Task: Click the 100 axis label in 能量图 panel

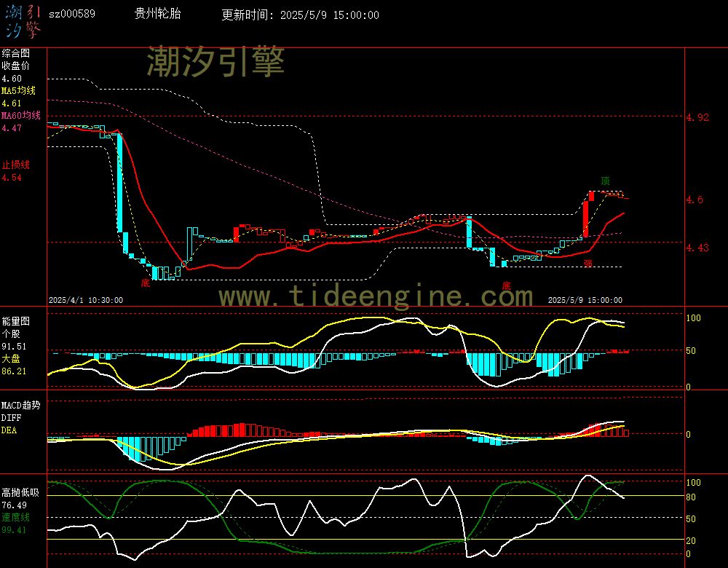Action: [x=693, y=318]
